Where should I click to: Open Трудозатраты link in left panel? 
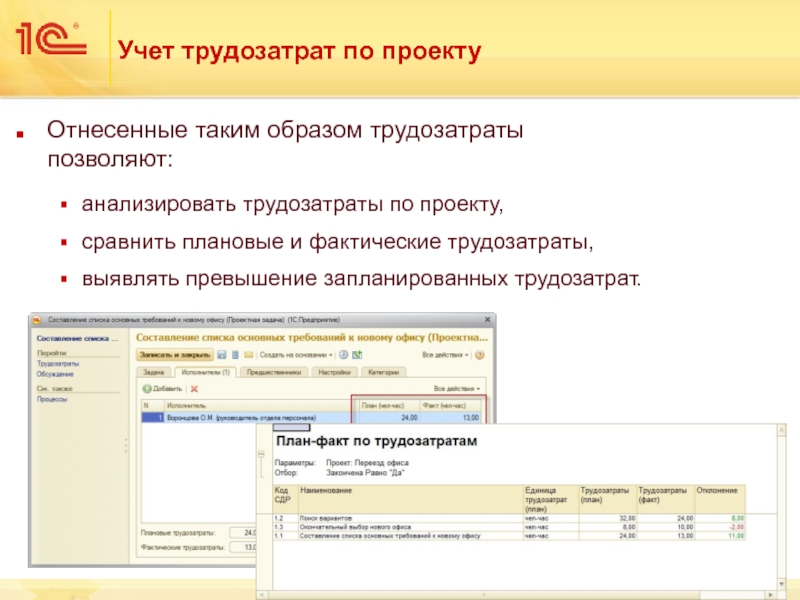[58, 364]
